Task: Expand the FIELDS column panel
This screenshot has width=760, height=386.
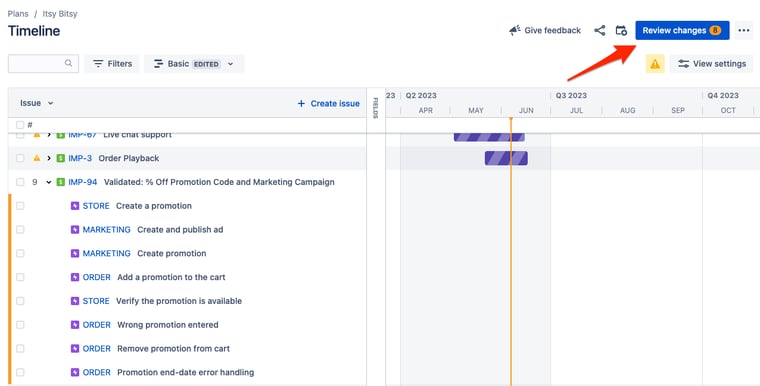Action: click(x=376, y=108)
